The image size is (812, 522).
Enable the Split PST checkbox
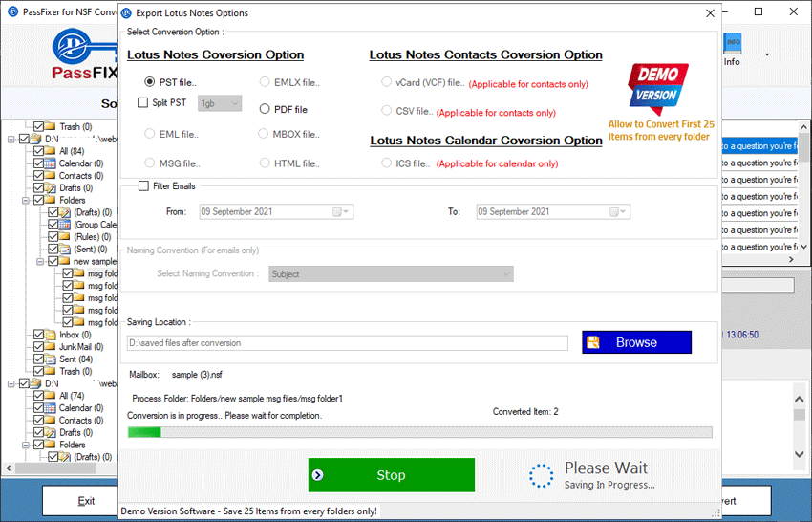(x=143, y=102)
